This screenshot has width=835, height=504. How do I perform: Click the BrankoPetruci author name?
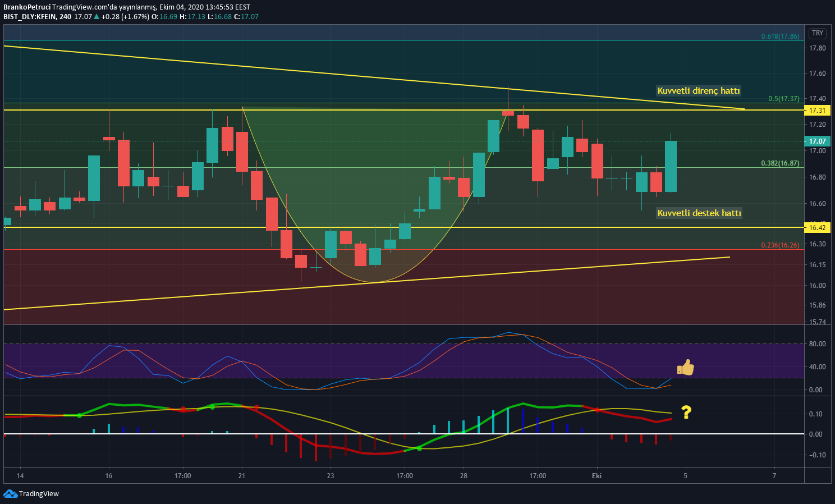click(x=26, y=7)
